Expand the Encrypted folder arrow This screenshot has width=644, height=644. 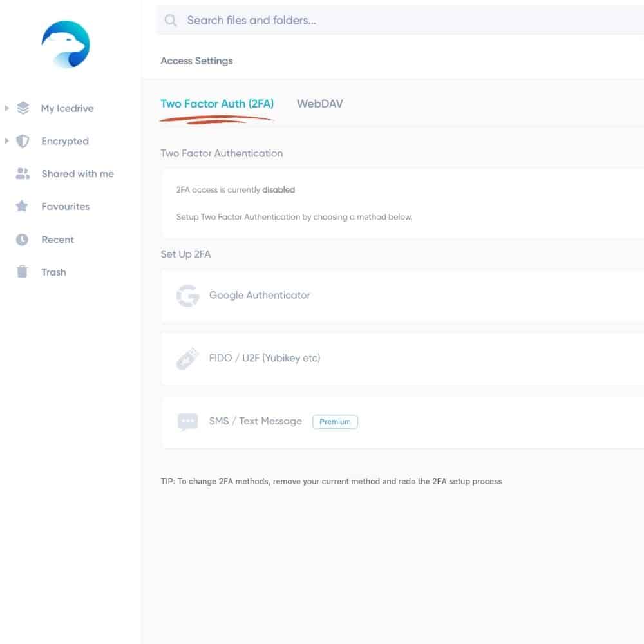pos(6,141)
